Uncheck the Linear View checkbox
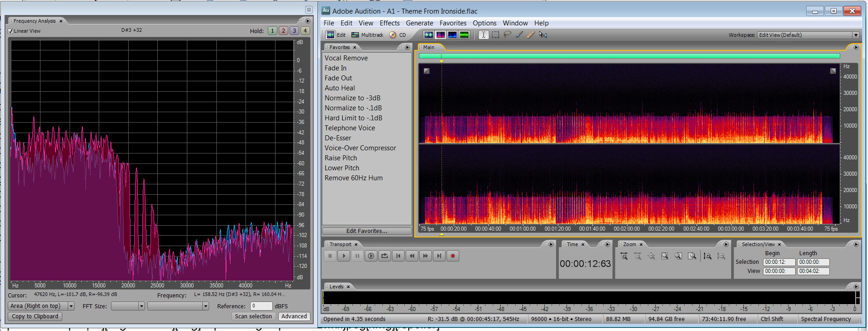 [10, 31]
